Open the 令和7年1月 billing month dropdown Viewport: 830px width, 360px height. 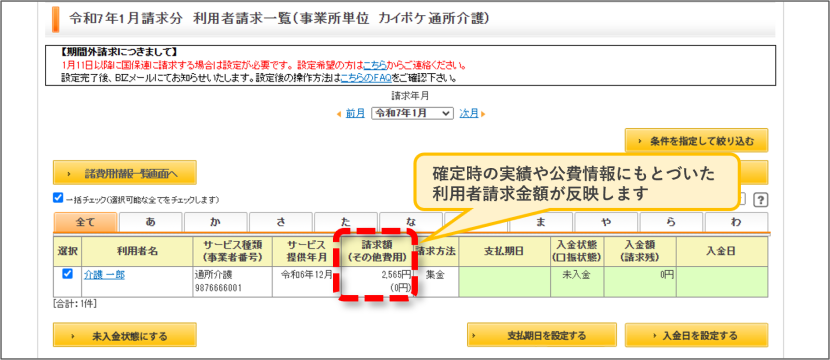pos(412,113)
